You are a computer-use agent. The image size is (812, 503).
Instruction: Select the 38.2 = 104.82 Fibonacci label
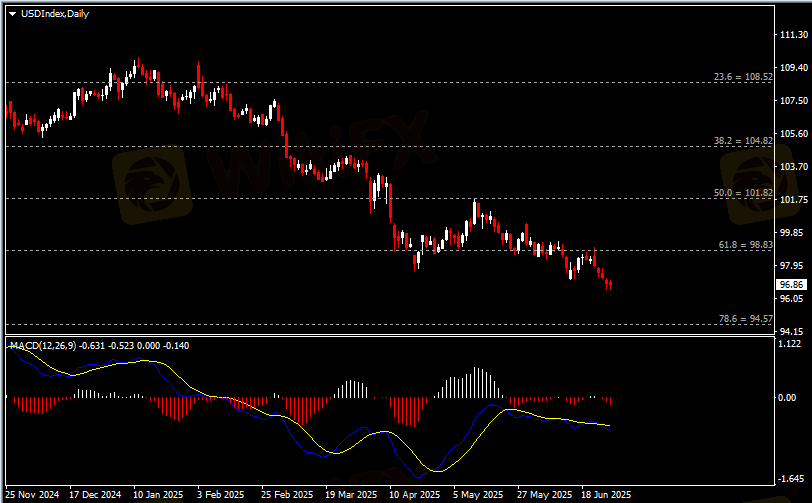[x=743, y=140]
